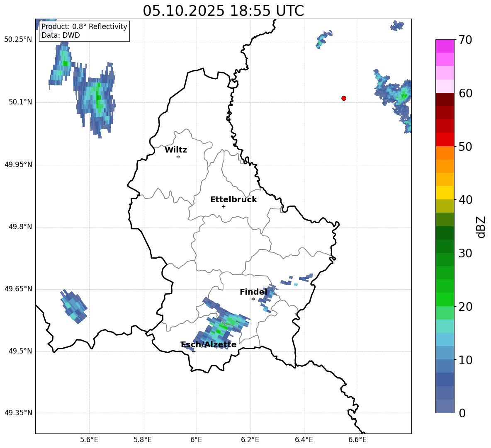Click the 50.25°N latitude label
The width and height of the screenshot is (491, 448).
(18, 40)
